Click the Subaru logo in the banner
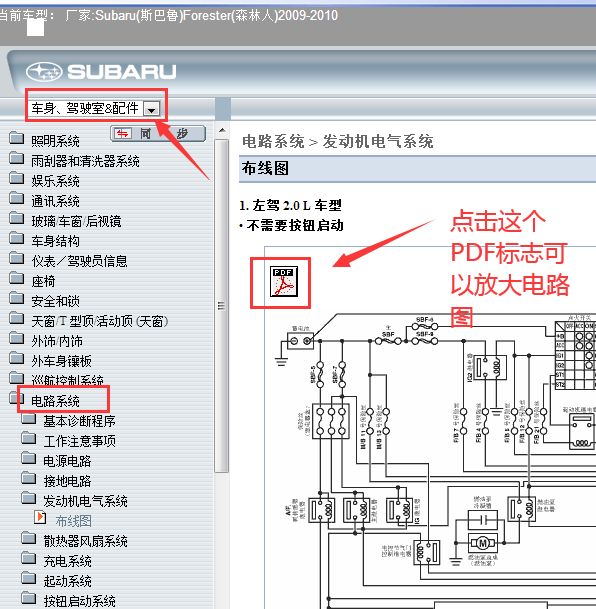The width and height of the screenshot is (596, 609). [x=101, y=72]
